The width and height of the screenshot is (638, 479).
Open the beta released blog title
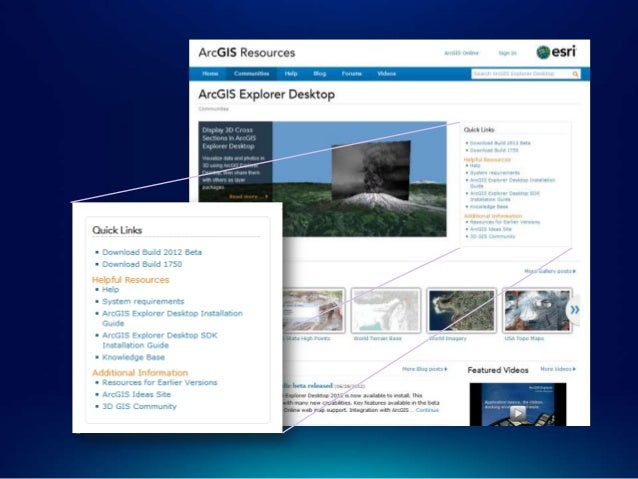[x=308, y=385]
